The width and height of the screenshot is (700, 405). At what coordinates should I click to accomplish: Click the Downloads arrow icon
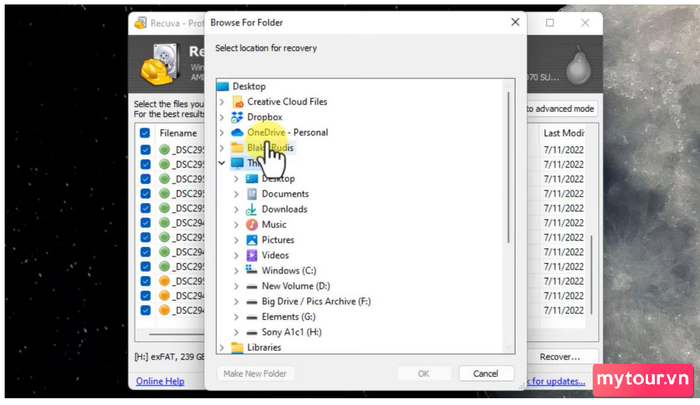click(251, 209)
